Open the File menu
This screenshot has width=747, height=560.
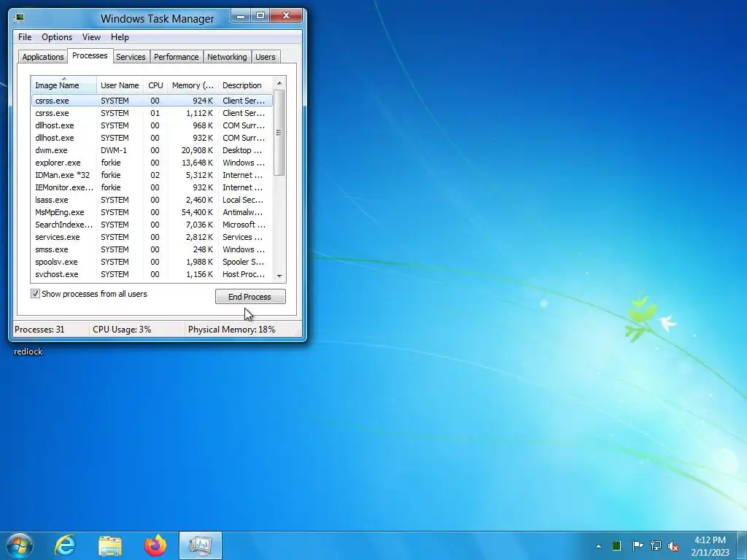[x=25, y=37]
